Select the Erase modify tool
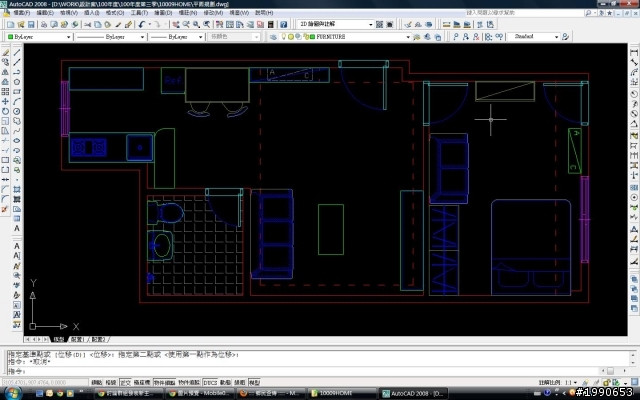Viewport: 640px width, 400px height. pyautogui.click(x=5, y=53)
